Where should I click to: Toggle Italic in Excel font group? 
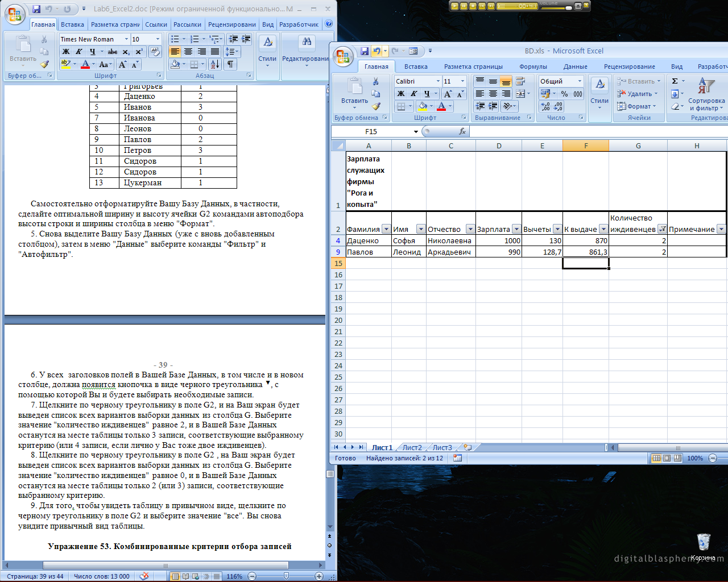(414, 94)
